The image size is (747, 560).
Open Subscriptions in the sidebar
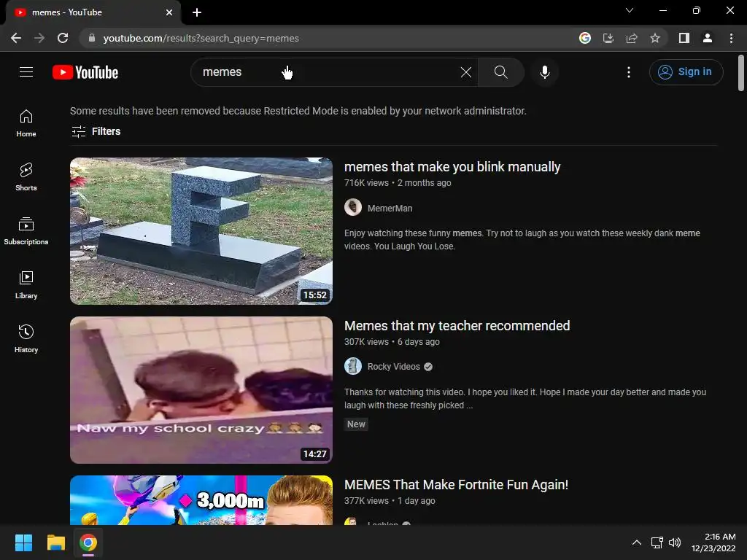pyautogui.click(x=26, y=231)
